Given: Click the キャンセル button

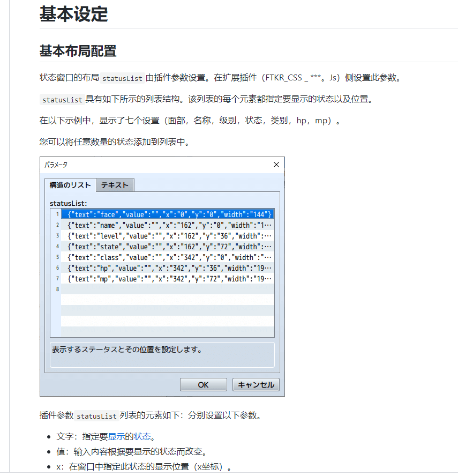Looking at the screenshot, I should [256, 385].
